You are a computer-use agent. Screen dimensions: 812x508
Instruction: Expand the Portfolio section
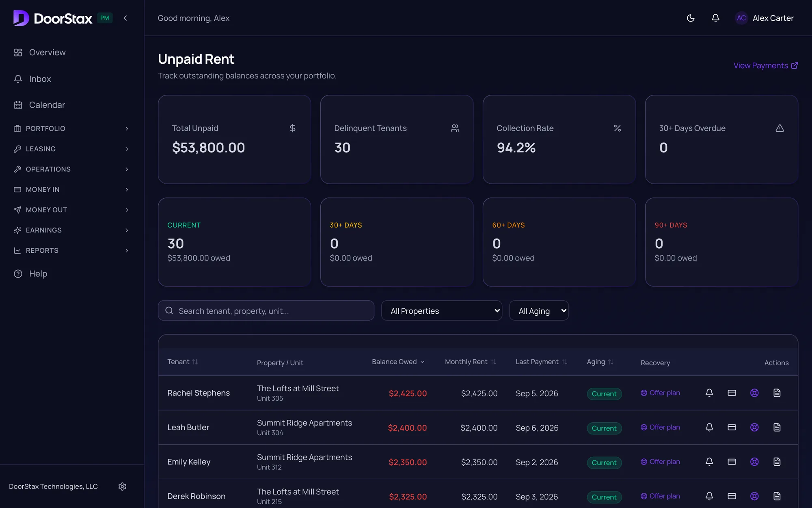pos(72,128)
